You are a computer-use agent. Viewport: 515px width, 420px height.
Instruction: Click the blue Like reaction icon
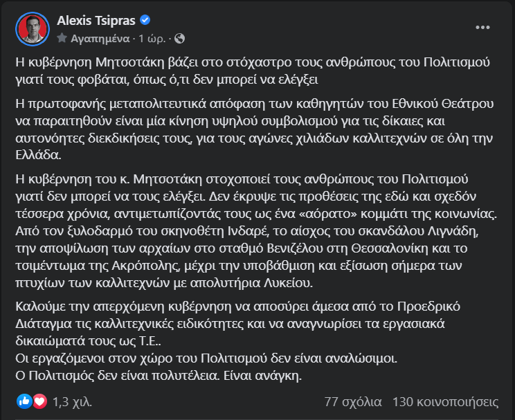pyautogui.click(x=23, y=401)
